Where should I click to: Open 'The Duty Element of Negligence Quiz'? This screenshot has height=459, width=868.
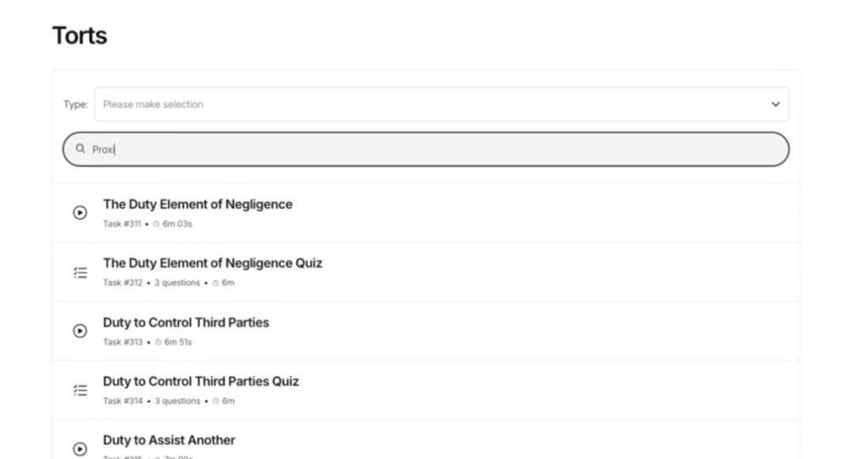tap(213, 263)
